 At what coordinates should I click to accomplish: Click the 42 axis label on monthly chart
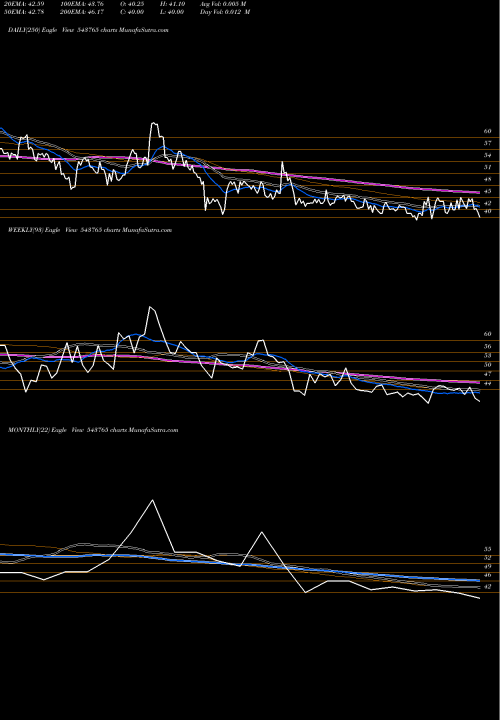487,587
